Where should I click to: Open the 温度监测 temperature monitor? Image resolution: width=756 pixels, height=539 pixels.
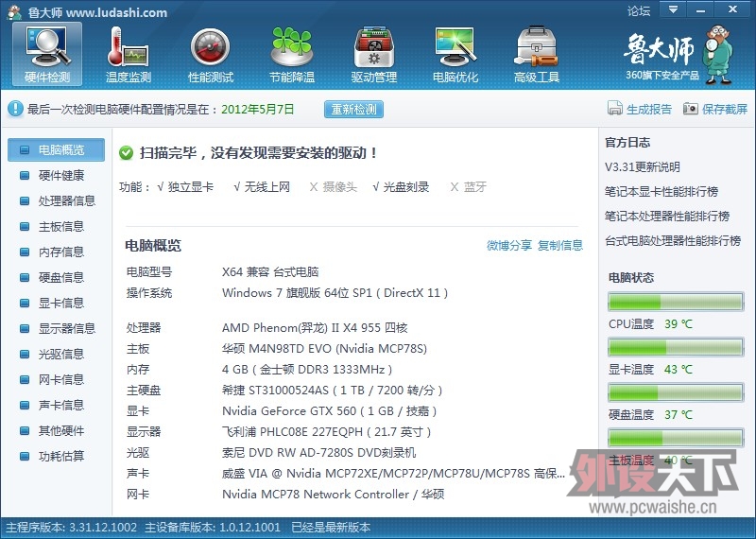[x=129, y=54]
